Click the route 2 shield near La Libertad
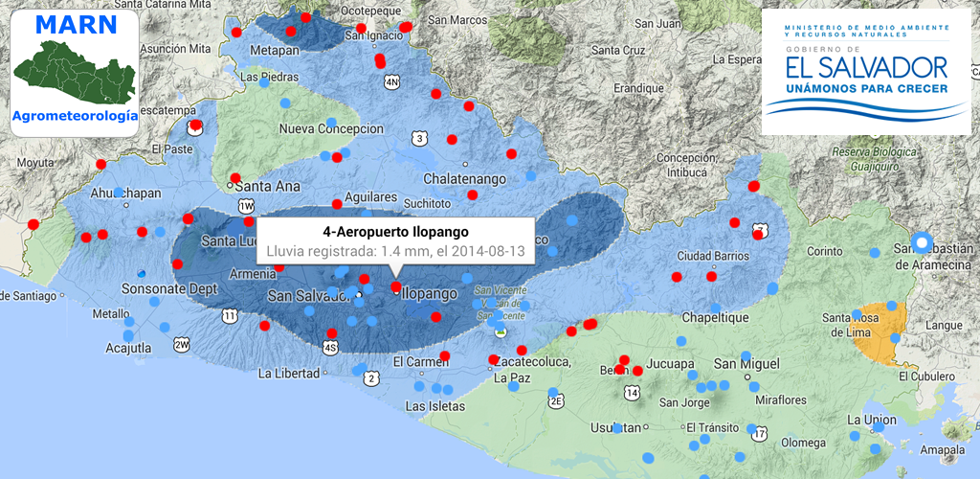Image resolution: width=980 pixels, height=479 pixels. (x=371, y=378)
